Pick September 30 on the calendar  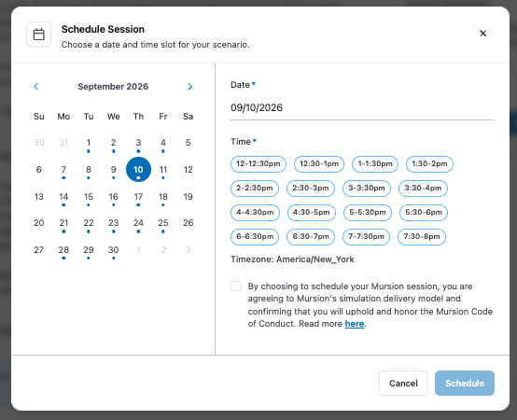[x=114, y=250]
